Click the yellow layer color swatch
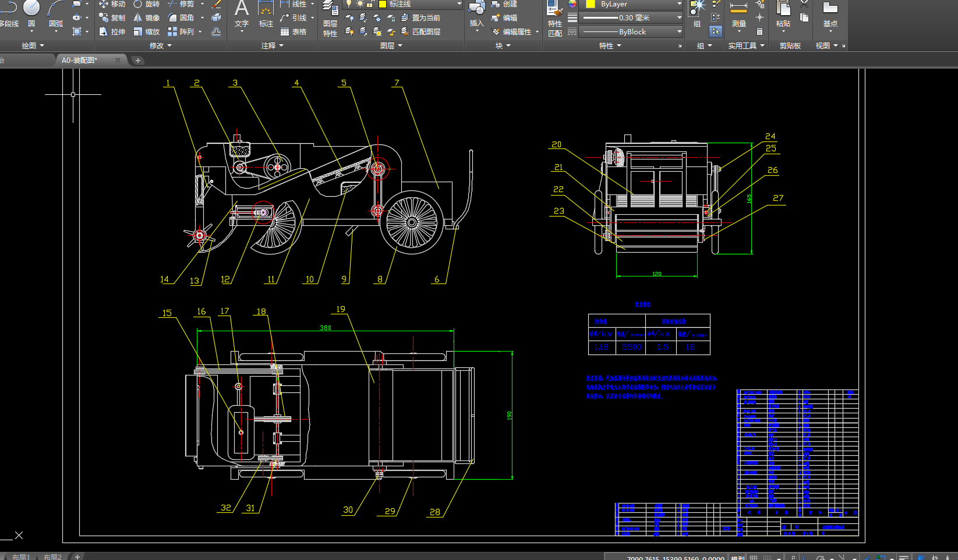The height and width of the screenshot is (560, 958). click(x=383, y=4)
